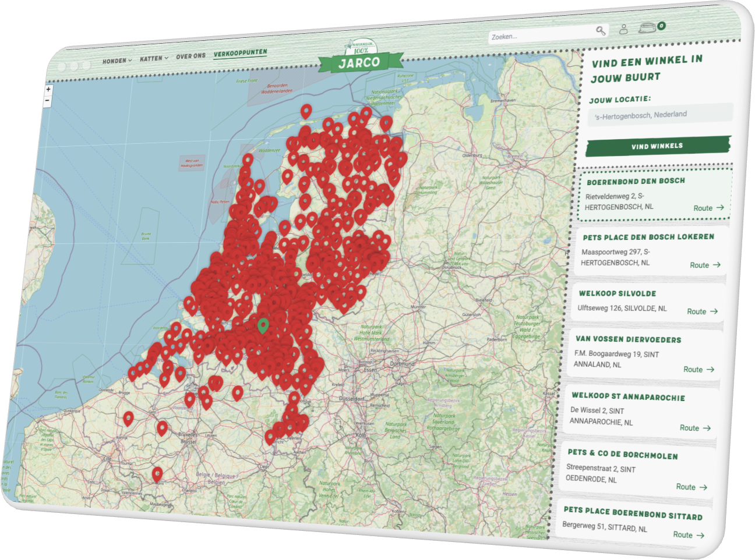This screenshot has width=755, height=560.
Task: Select the Welkoop Silvolde store title
Action: pyautogui.click(x=618, y=293)
